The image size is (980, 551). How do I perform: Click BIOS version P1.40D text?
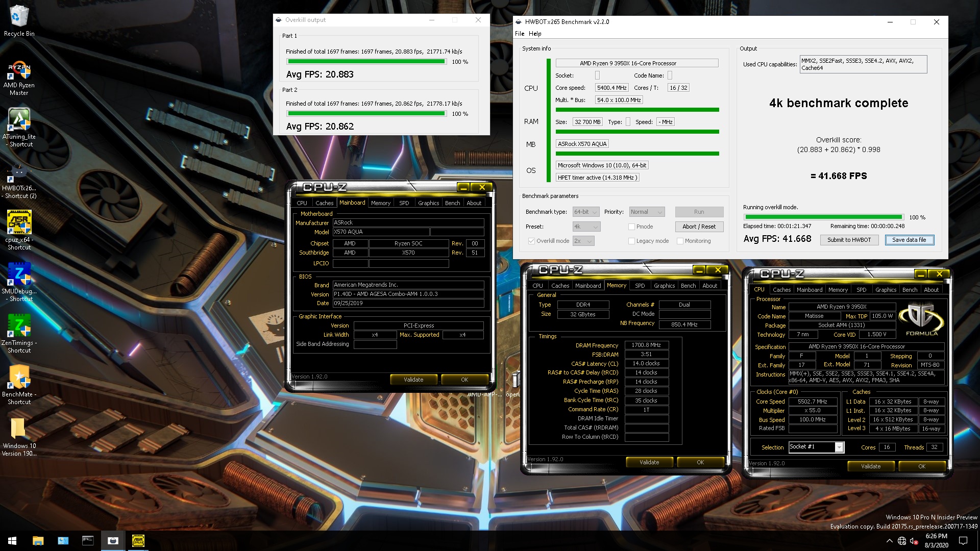point(408,294)
